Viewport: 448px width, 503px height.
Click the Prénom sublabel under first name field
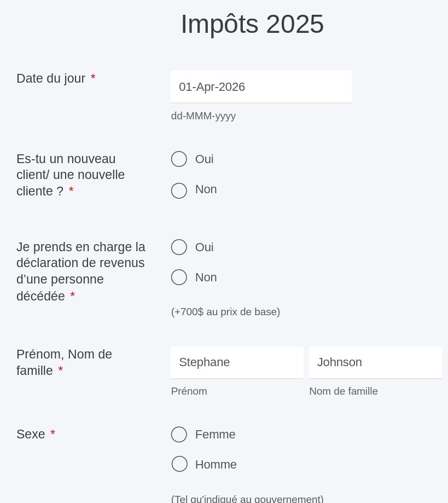click(189, 391)
